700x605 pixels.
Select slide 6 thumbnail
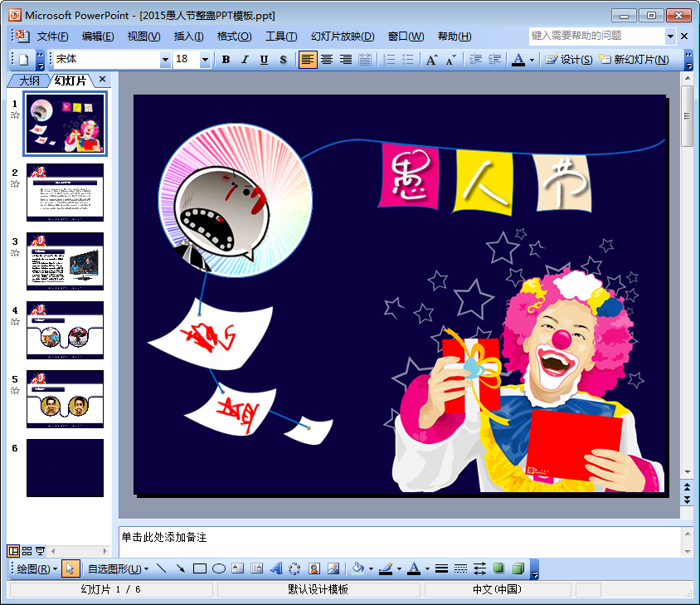pos(66,468)
